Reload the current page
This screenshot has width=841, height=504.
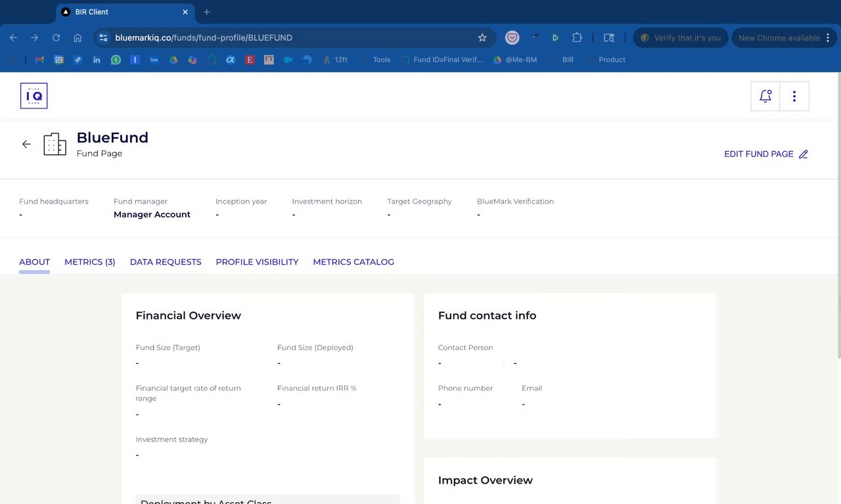coord(57,37)
